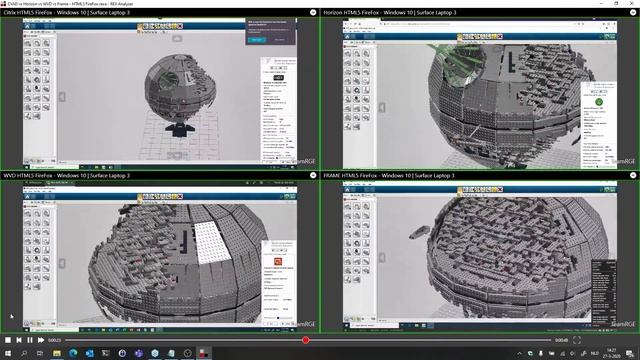Launch Microsoft Edge from the taskbar
The height and width of the screenshot is (360, 640).
click(x=73, y=353)
